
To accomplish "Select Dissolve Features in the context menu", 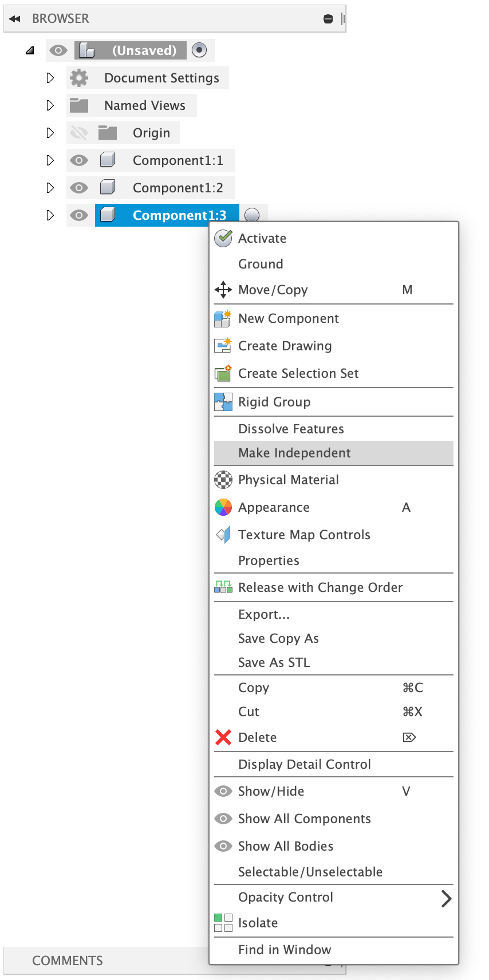I will (291, 428).
